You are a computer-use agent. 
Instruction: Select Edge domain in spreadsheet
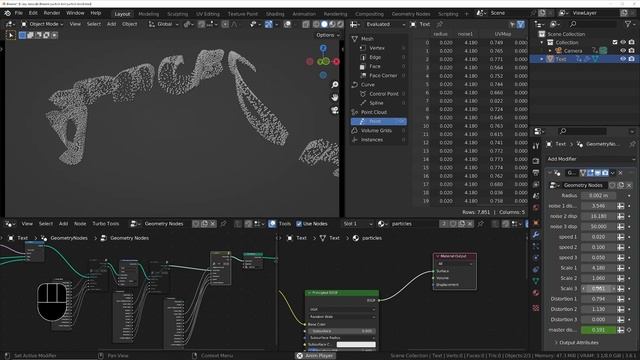(378, 57)
